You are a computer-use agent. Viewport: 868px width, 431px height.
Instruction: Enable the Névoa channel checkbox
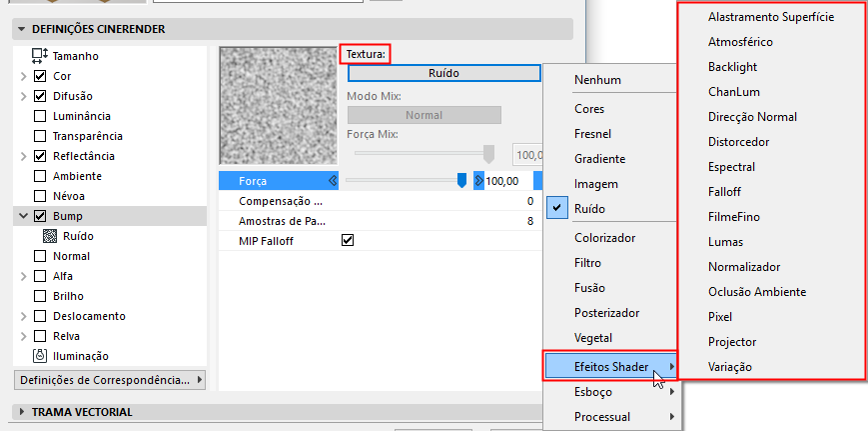(40, 196)
